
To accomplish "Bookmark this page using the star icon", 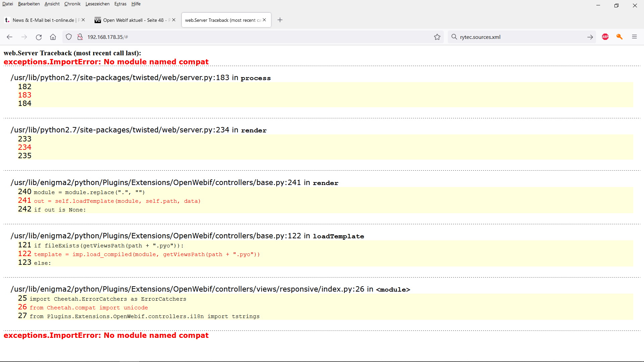I will tap(437, 37).
